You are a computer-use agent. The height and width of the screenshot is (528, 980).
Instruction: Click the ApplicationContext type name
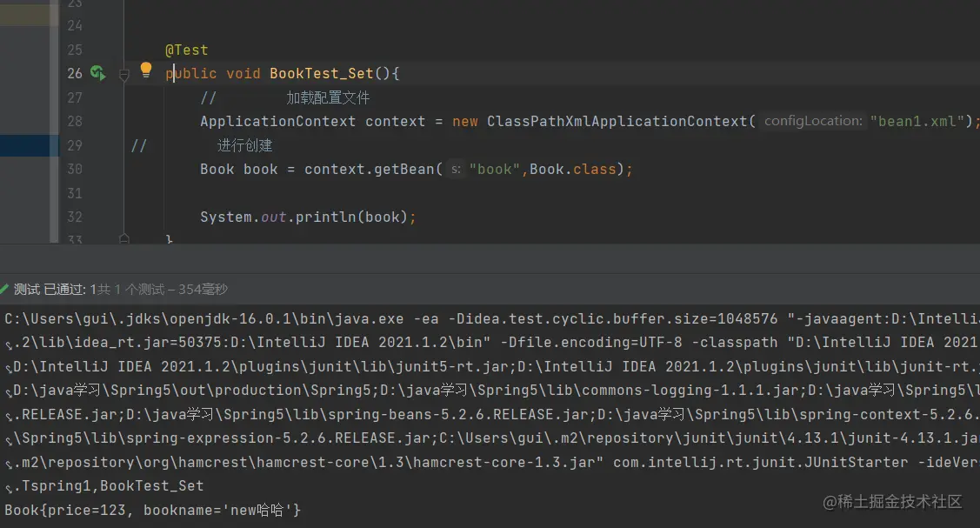[x=277, y=121]
